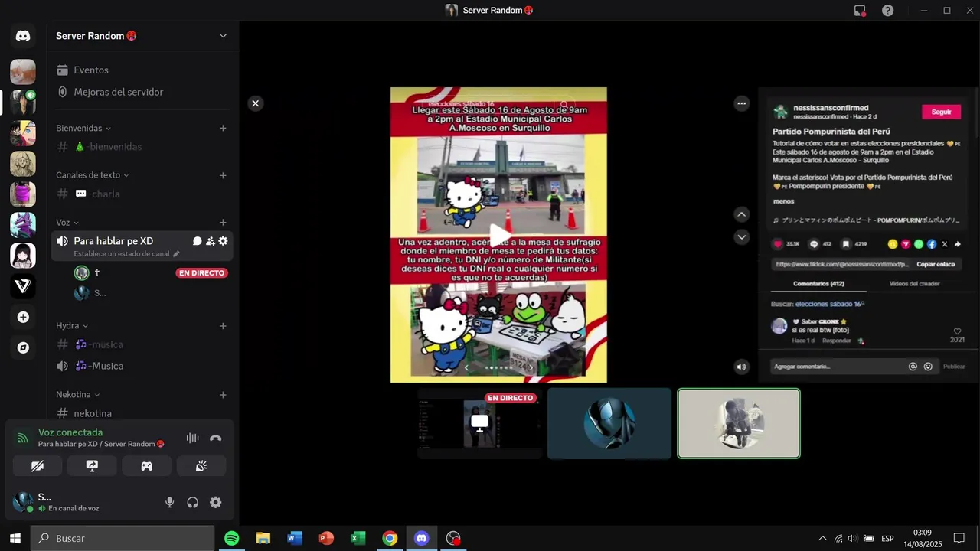This screenshot has height=551, width=980.
Task: Click the TikTok share arrow icon
Action: point(958,244)
